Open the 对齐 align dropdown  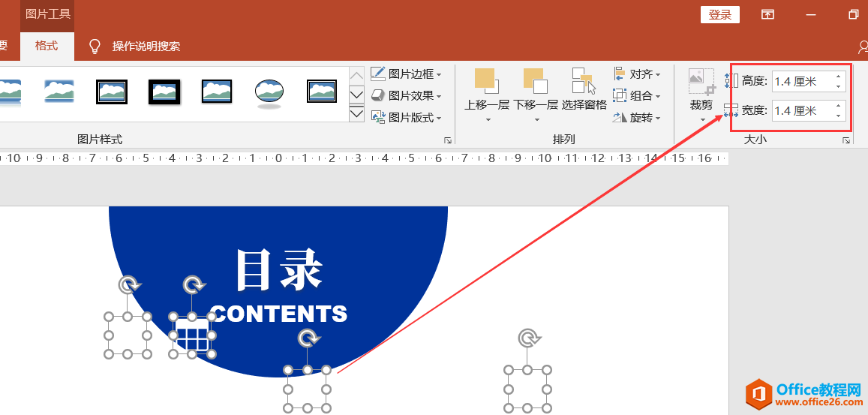(637, 74)
